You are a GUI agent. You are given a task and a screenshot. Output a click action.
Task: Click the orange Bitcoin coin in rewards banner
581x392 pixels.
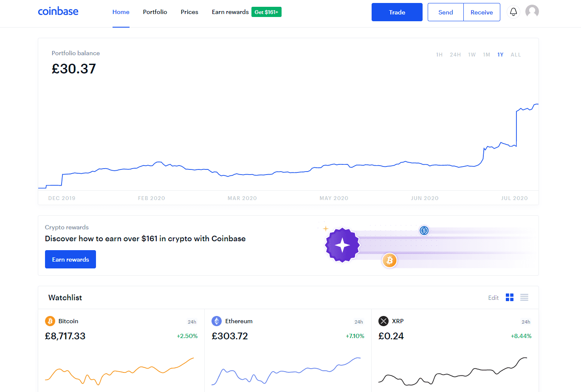tap(389, 260)
